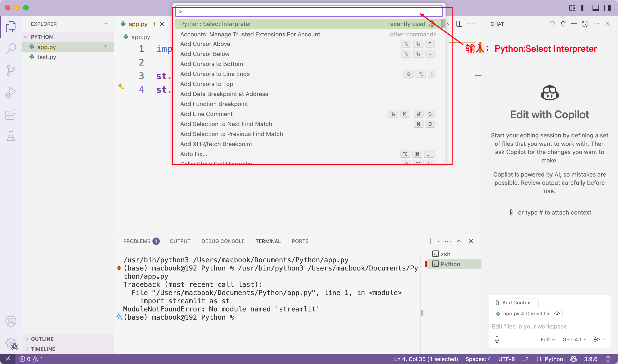The height and width of the screenshot is (364, 618).
Task: Open the GPT-4.1 model picker dropdown
Action: tap(574, 339)
